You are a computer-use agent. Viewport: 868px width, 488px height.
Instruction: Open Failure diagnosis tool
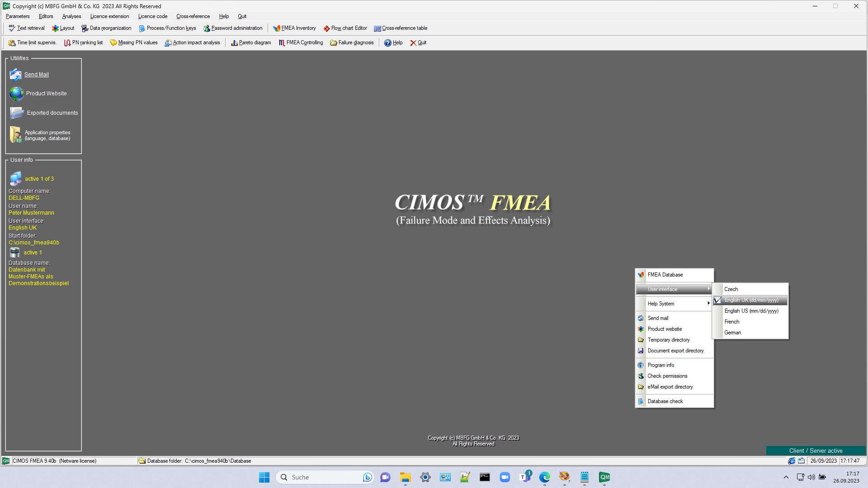(352, 42)
